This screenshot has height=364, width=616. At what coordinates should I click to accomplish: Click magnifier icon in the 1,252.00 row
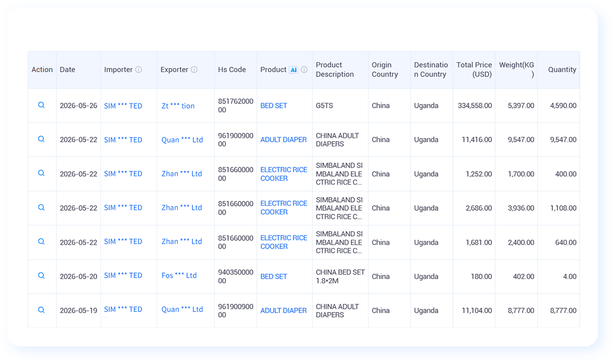click(x=41, y=173)
